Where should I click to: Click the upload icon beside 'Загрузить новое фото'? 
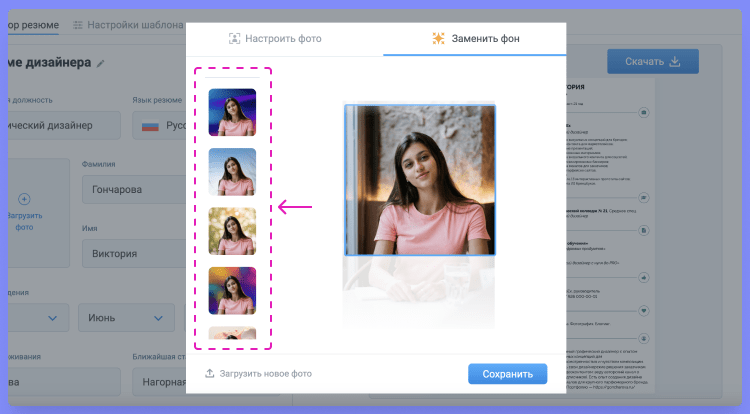click(x=210, y=374)
